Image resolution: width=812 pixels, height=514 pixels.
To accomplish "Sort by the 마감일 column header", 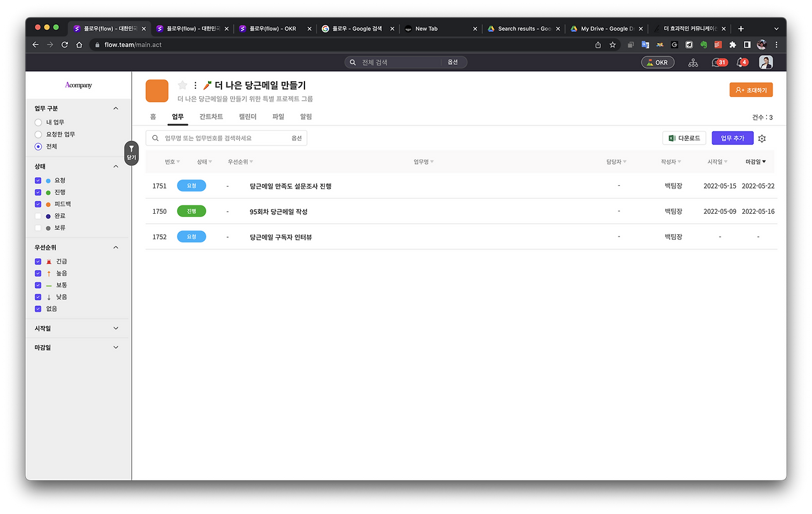I will [756, 162].
